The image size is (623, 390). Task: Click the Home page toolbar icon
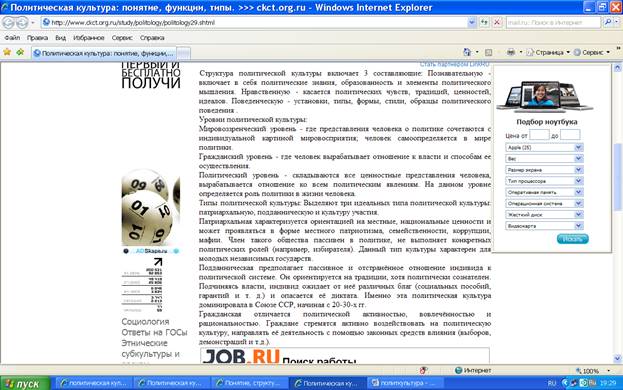[x=467, y=52]
